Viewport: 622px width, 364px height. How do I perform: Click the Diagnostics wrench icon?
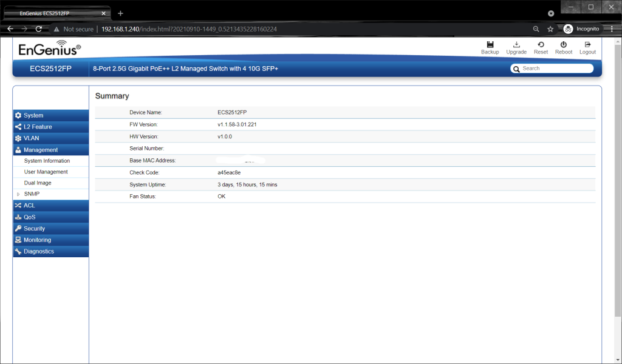(18, 252)
